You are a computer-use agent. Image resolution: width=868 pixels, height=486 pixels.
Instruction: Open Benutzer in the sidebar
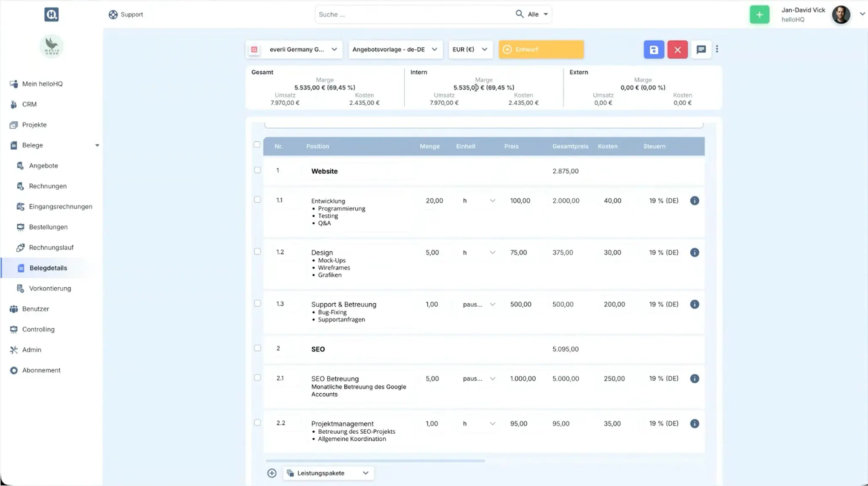point(35,309)
